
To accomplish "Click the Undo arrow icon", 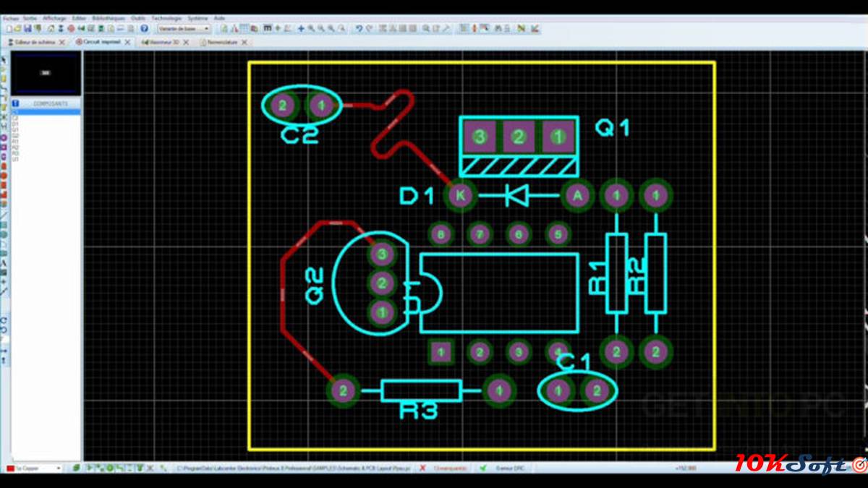I will 359,28.
